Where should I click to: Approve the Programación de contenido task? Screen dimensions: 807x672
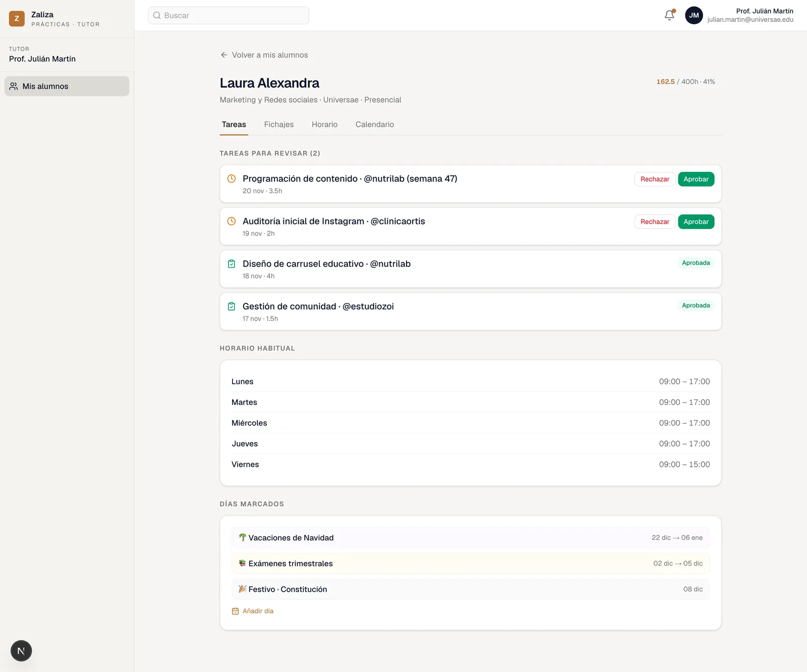[x=696, y=179]
